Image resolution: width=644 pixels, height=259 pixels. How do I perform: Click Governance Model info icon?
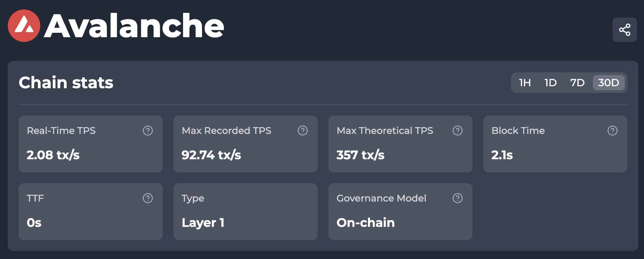click(x=458, y=198)
